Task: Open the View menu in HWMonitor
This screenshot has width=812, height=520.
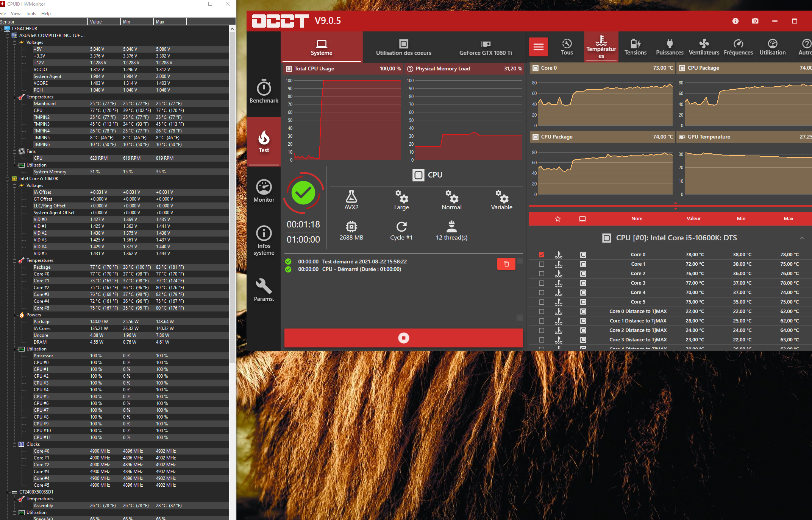Action: [16, 14]
